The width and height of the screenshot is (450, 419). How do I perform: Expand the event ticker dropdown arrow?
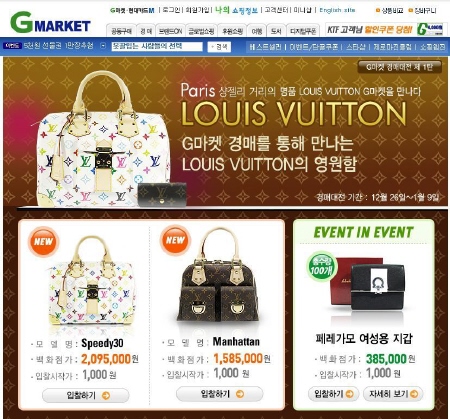pos(103,46)
